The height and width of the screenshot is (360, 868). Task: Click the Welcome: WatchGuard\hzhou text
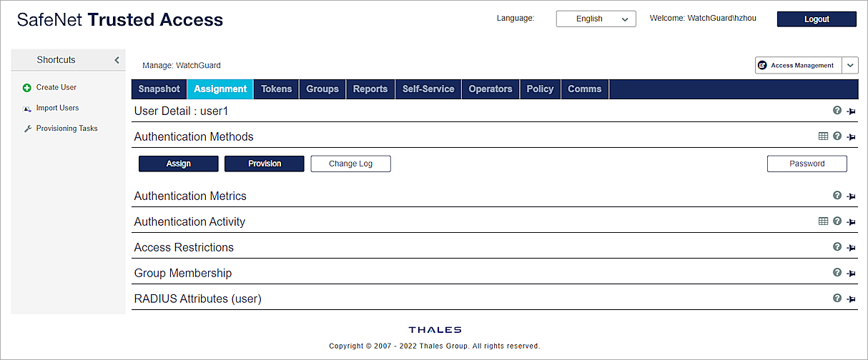coord(703,19)
